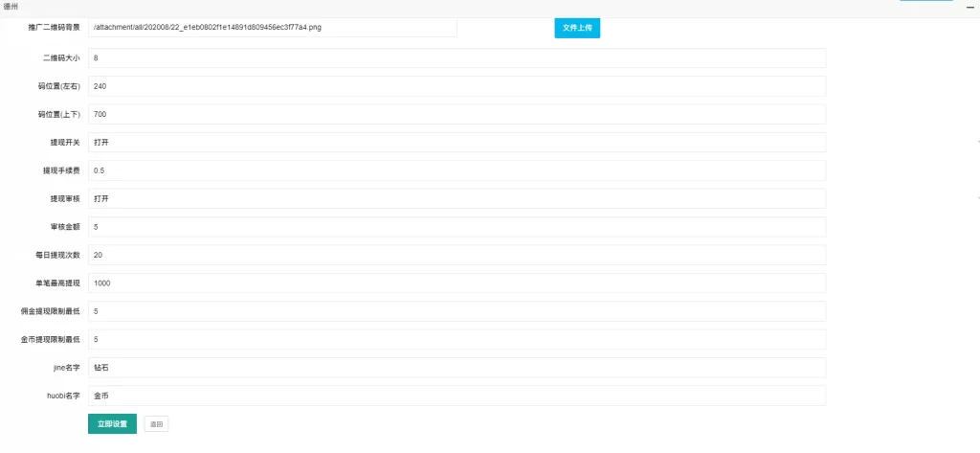Viewport: 980px width, 453px height.
Task: Open the 提现开关 dropdown
Action: (x=457, y=142)
